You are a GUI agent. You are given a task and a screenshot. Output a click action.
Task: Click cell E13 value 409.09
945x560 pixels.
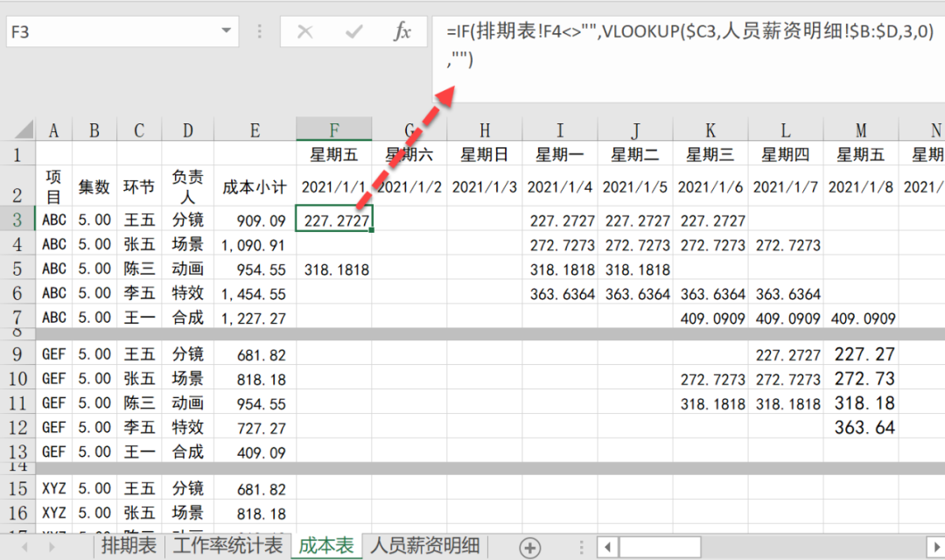(x=255, y=452)
